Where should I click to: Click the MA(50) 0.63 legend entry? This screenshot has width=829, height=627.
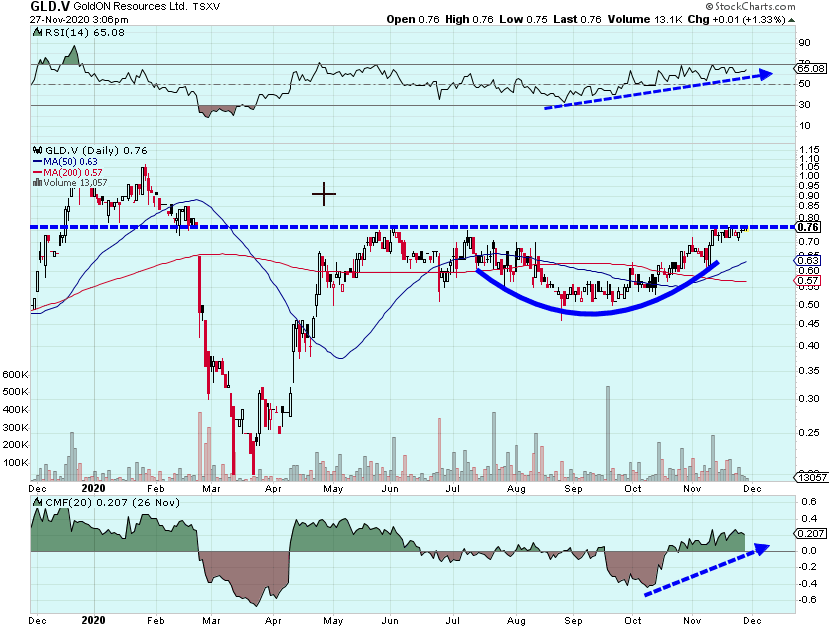tap(66, 162)
